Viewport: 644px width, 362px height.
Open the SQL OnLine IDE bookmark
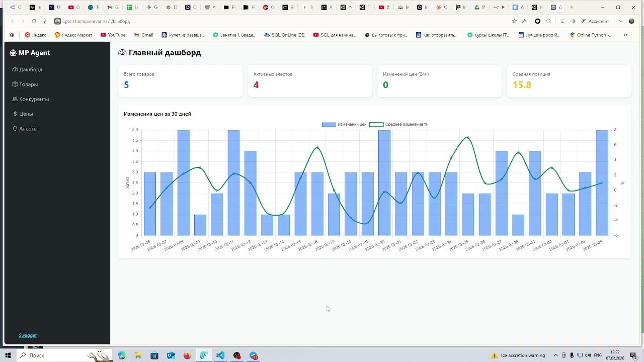click(x=284, y=35)
